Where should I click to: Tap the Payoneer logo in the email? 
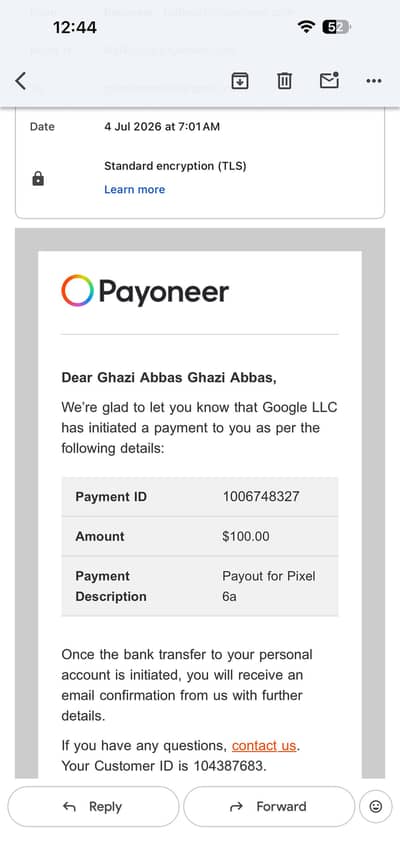[x=145, y=291]
